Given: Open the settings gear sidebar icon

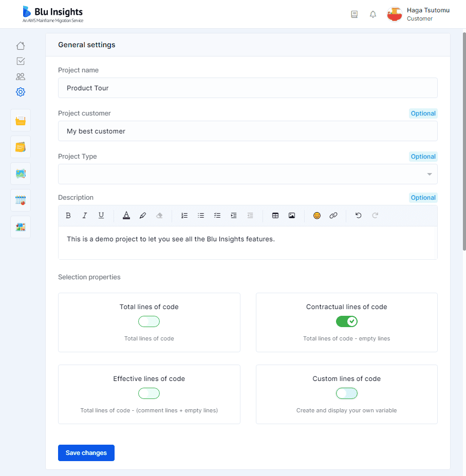Looking at the screenshot, I should coord(21,92).
